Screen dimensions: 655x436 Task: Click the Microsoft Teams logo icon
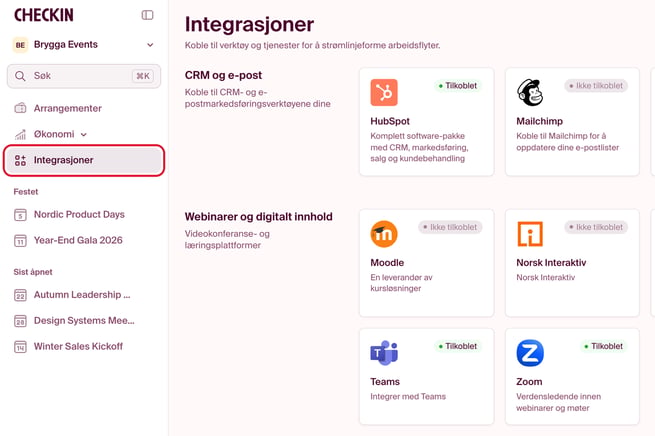click(384, 353)
